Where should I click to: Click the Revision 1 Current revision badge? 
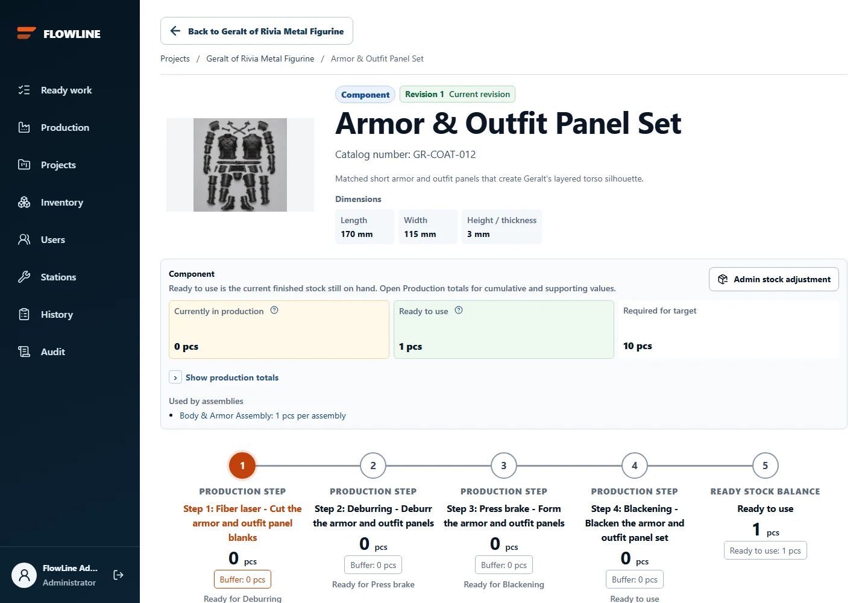[458, 94]
